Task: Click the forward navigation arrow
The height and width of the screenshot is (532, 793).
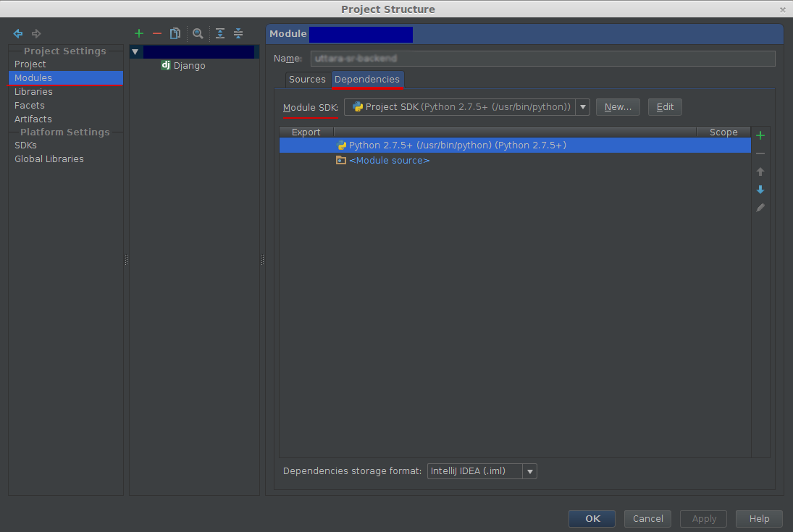Action: [x=36, y=34]
